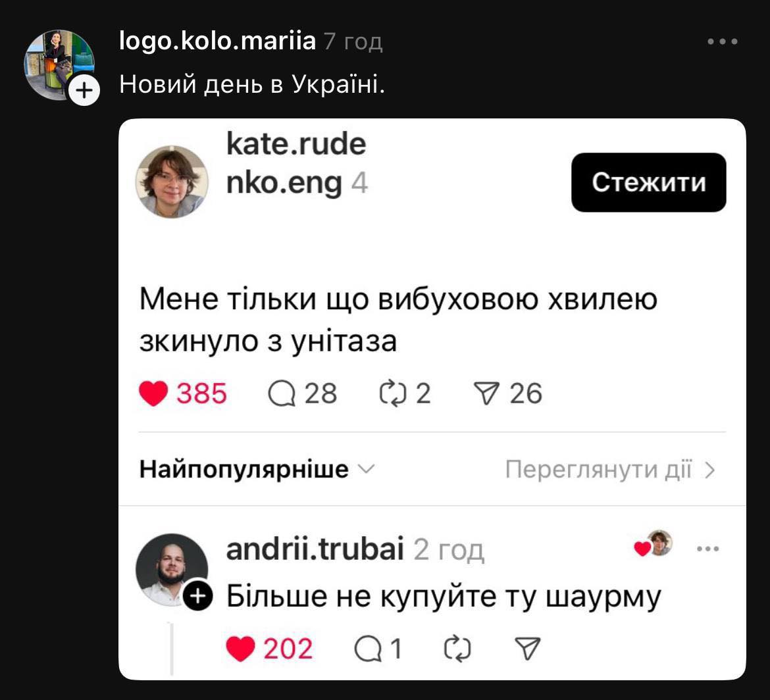Open the logo.kolo.mariia username link
770x700 pixels.
click(x=218, y=41)
